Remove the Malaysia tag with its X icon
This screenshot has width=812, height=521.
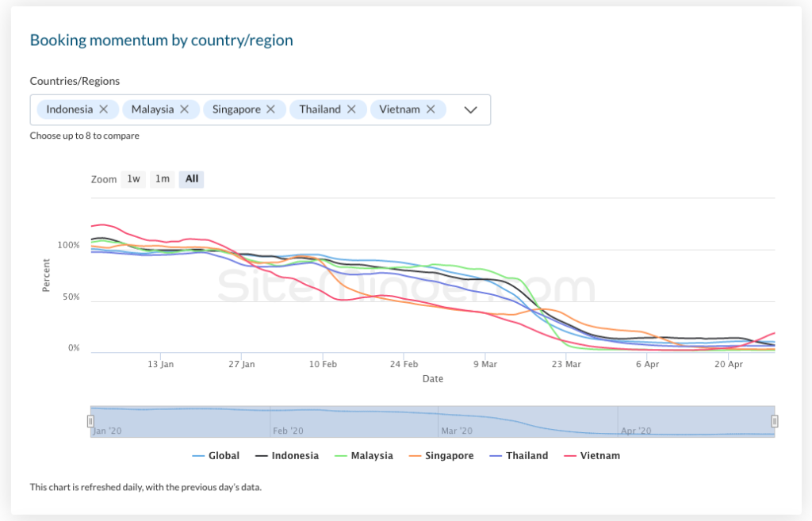click(185, 109)
